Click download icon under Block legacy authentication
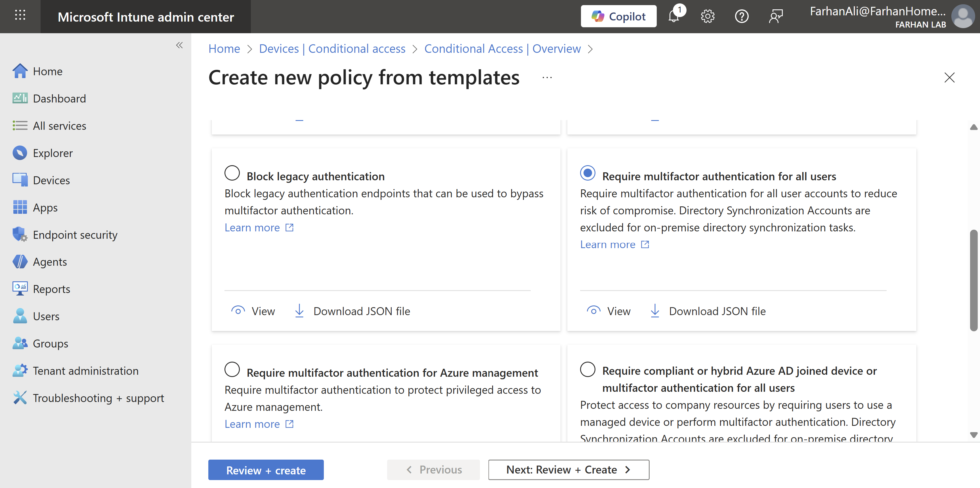The image size is (980, 488). click(299, 311)
